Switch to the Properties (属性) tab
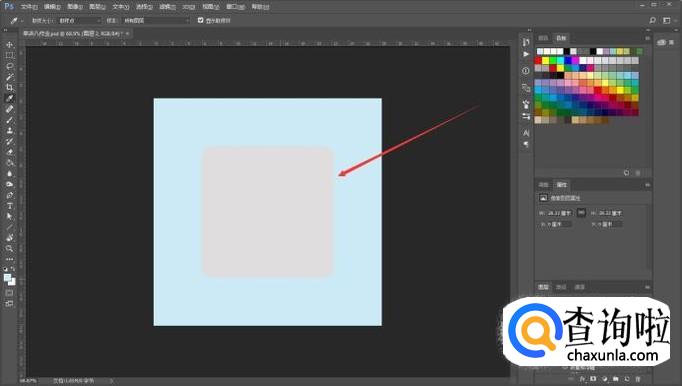682x386 pixels. pyautogui.click(x=562, y=185)
